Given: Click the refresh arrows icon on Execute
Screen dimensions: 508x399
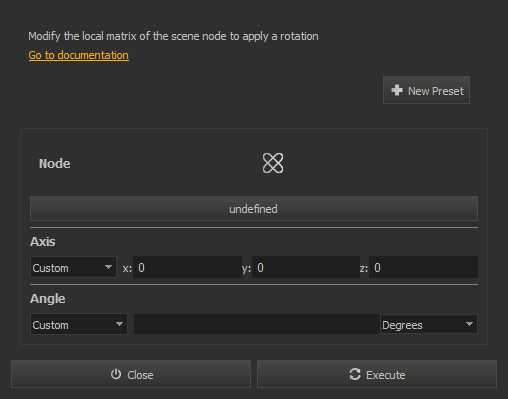Looking at the screenshot, I should (355, 374).
